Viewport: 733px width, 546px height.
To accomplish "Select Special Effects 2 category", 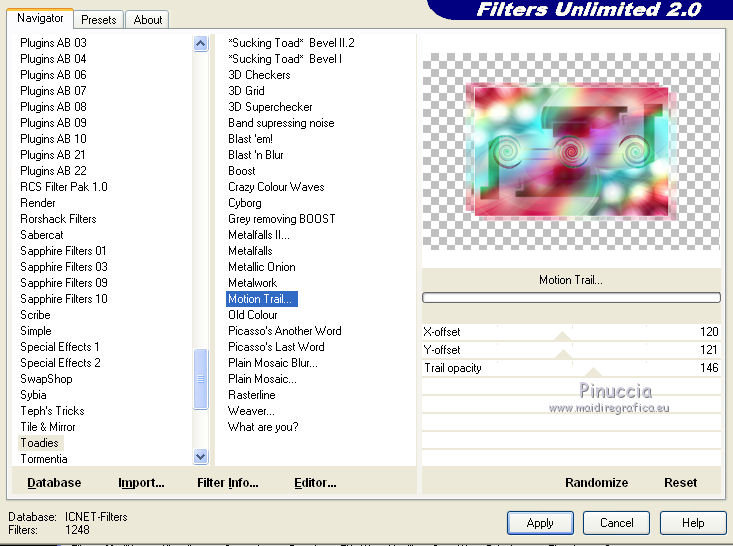I will coord(60,363).
